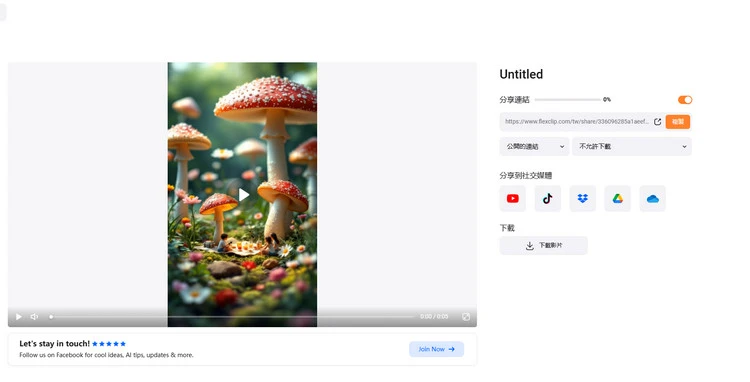Toggle the share link switch off
The height and width of the screenshot is (382, 750).
tap(685, 99)
